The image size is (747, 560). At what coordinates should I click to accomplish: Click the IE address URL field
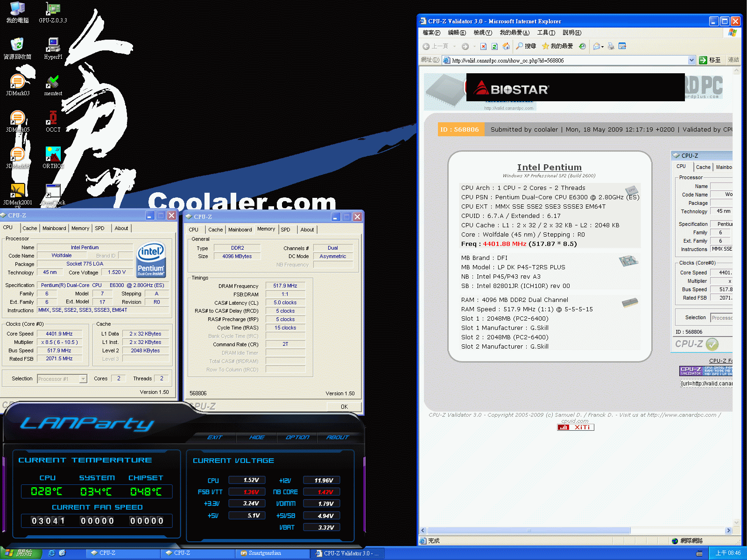569,60
